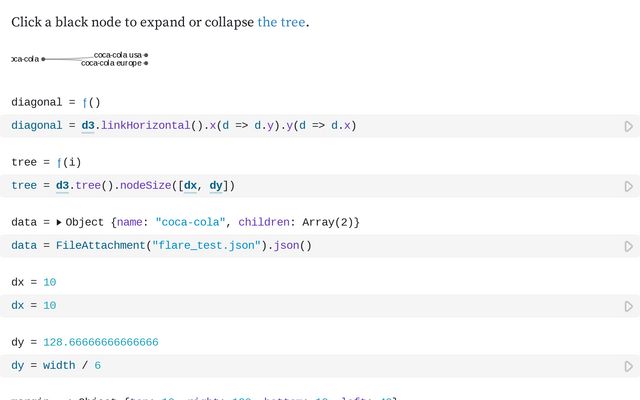Click the coca-cola root node dot
Screen dimensions: 640x400
43,59
